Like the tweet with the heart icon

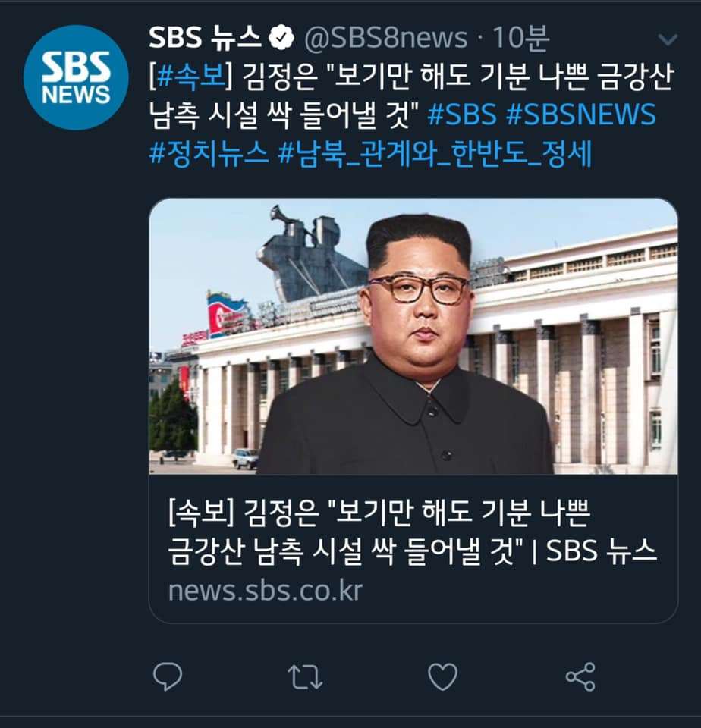tap(443, 676)
